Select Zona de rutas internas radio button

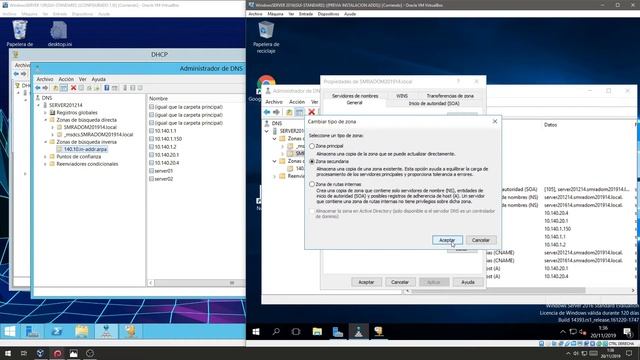click(x=312, y=184)
